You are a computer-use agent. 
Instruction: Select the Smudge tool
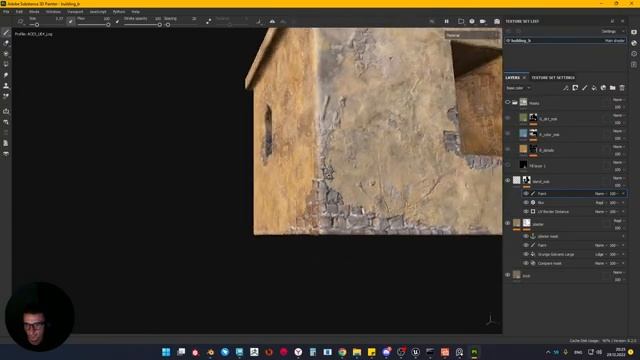click(6, 75)
